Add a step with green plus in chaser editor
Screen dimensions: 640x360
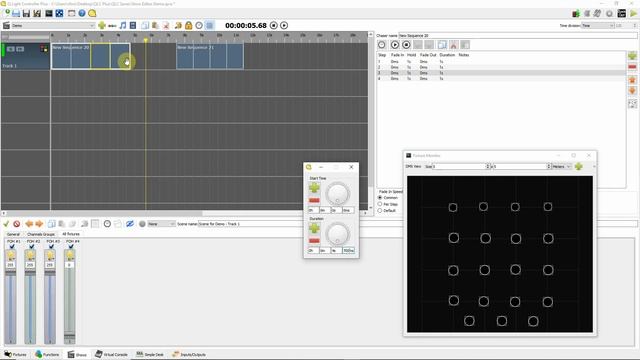click(632, 56)
